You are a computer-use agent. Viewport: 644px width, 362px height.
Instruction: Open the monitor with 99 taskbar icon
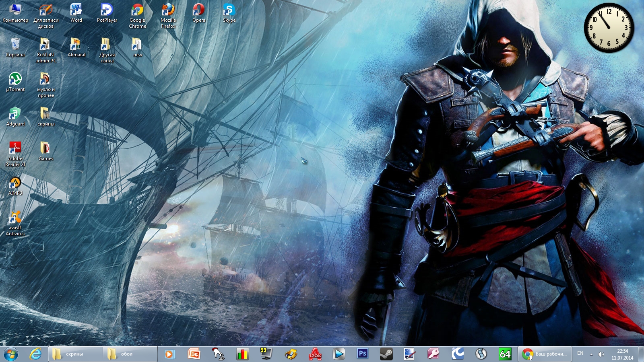(266, 354)
